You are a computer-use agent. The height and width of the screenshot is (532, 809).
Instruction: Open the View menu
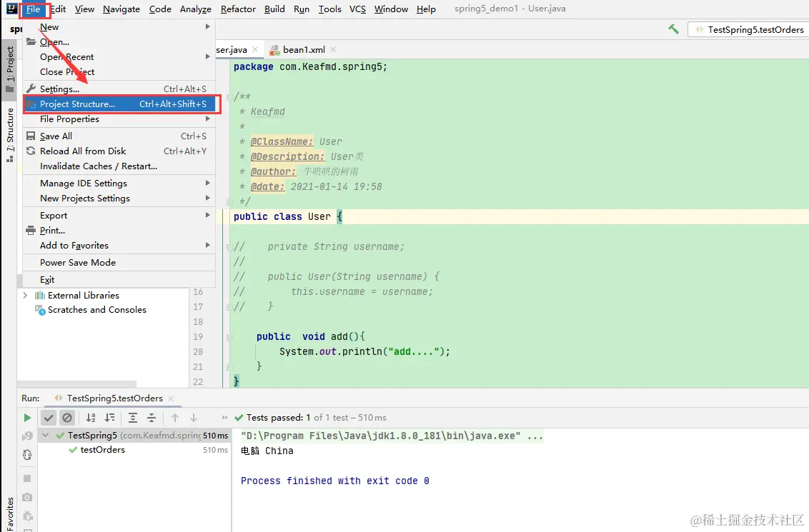(84, 9)
